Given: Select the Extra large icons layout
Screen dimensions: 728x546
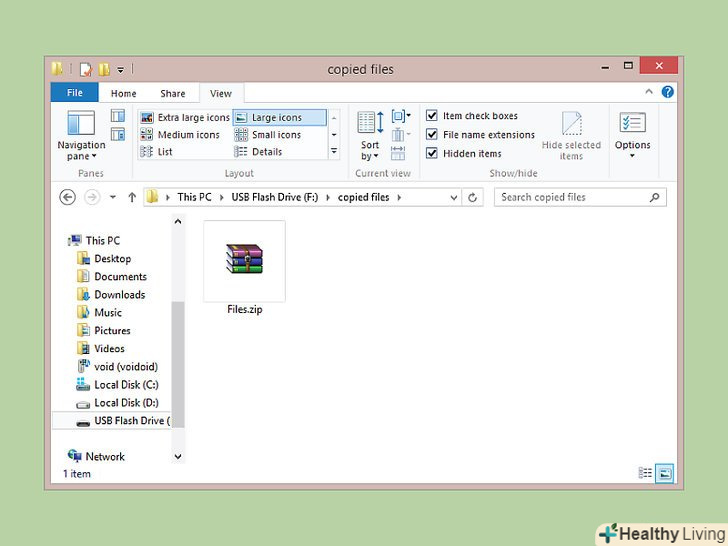Looking at the screenshot, I should coord(185,117).
